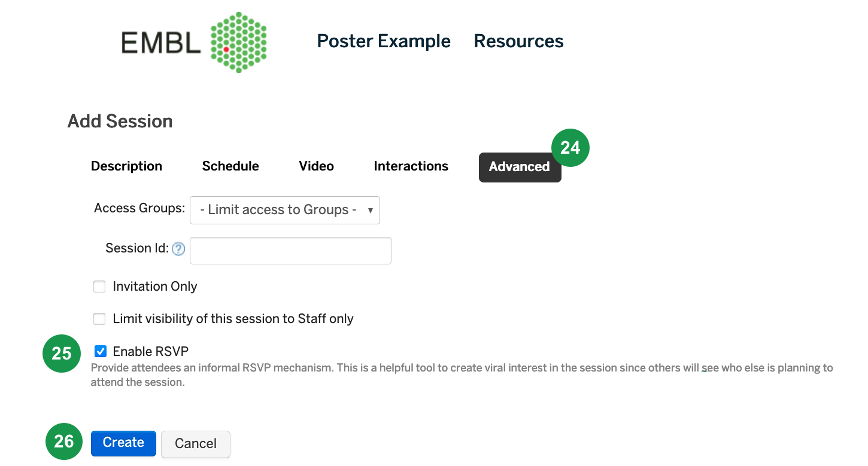Click the green marker labeled 26
868x466 pixels.
click(63, 441)
